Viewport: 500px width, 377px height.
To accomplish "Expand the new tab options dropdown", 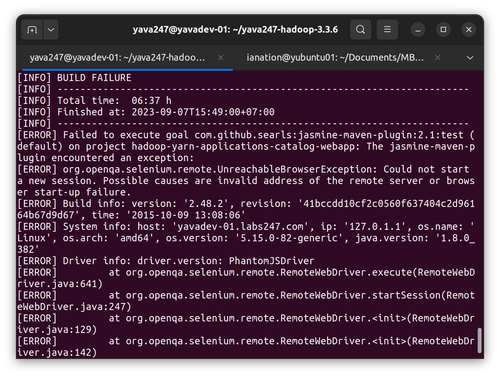I will pos(51,30).
